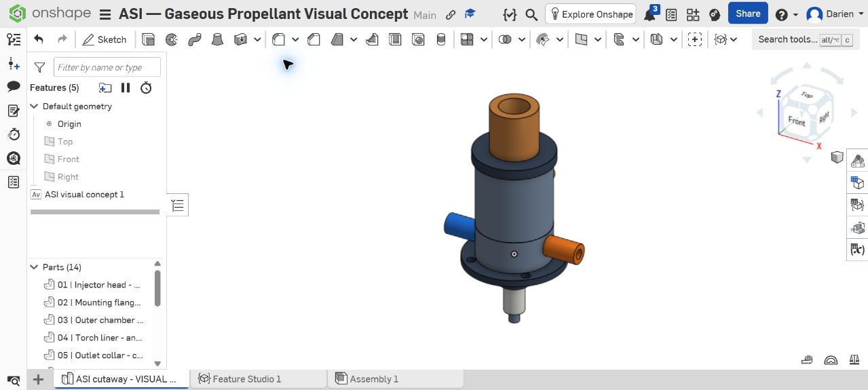The height and width of the screenshot is (390, 868).
Task: Open the Draft tool dropdown arrow
Action: click(x=354, y=40)
